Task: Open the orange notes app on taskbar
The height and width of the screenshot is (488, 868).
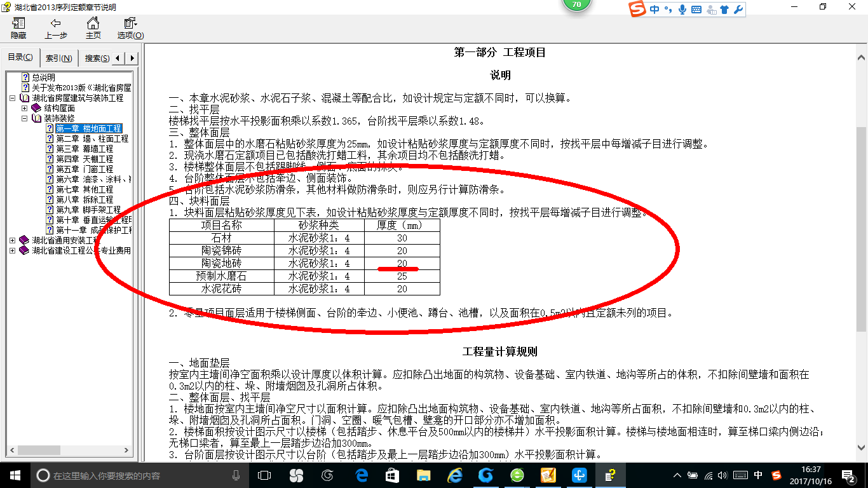Action: point(548,475)
